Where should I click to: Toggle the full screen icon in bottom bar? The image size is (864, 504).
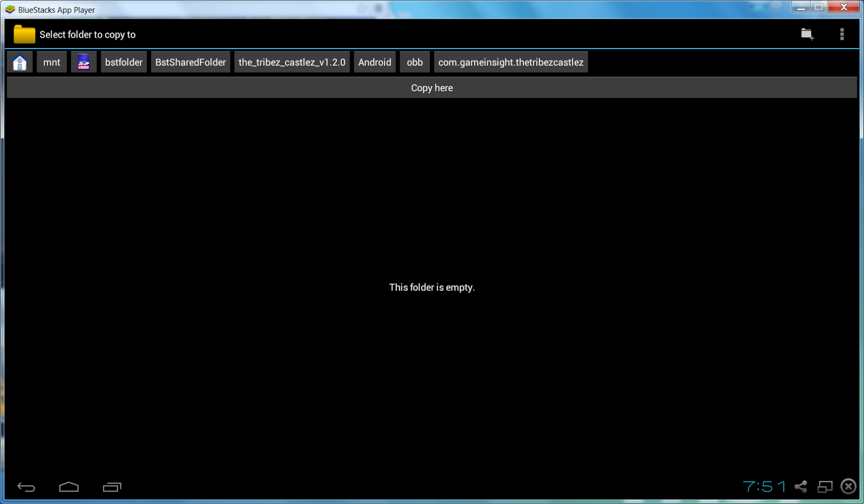(825, 487)
